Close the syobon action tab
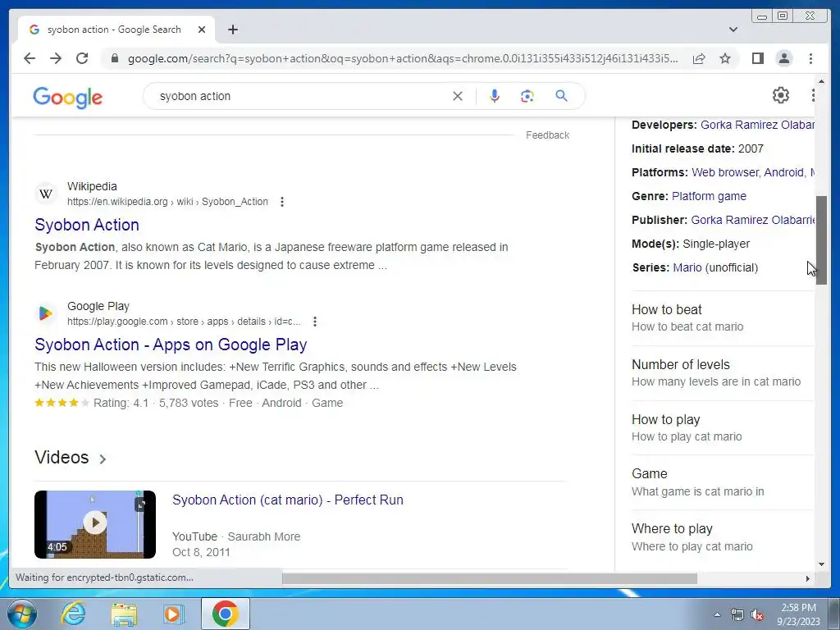 pyautogui.click(x=202, y=30)
